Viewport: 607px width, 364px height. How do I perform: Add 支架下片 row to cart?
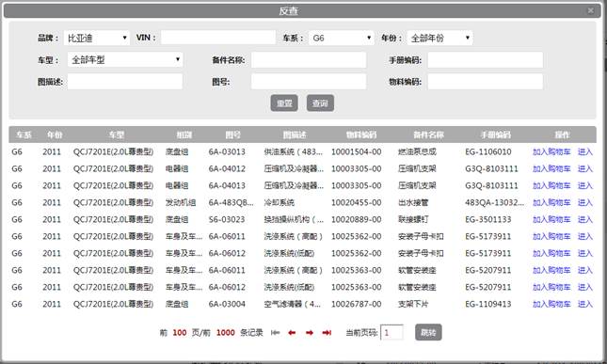click(551, 304)
